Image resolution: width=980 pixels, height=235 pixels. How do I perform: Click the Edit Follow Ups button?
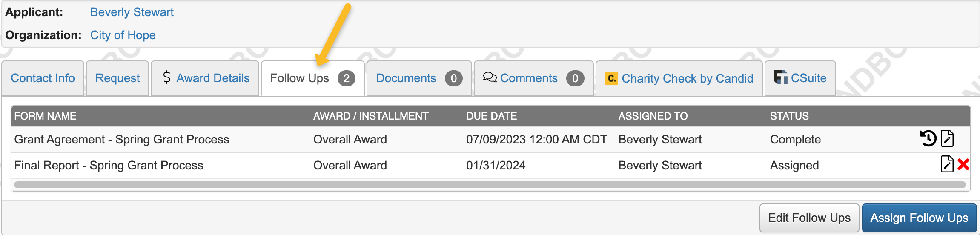(x=809, y=218)
